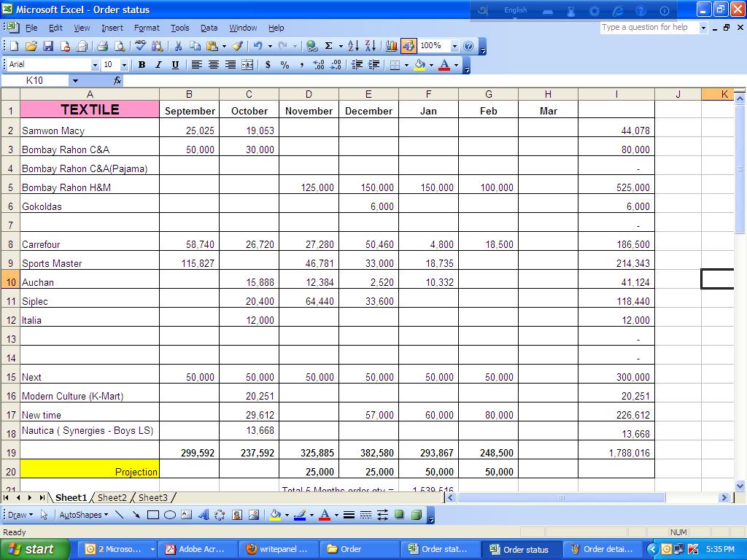Open the font size dropdown

pyautogui.click(x=124, y=65)
